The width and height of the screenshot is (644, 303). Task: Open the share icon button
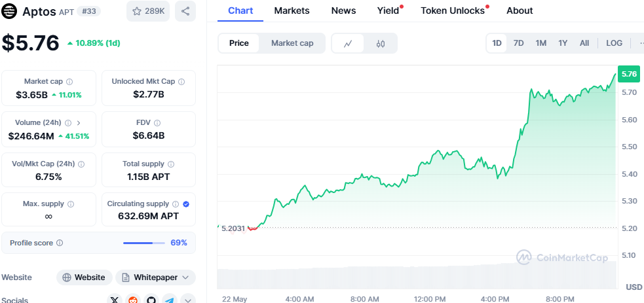point(185,11)
